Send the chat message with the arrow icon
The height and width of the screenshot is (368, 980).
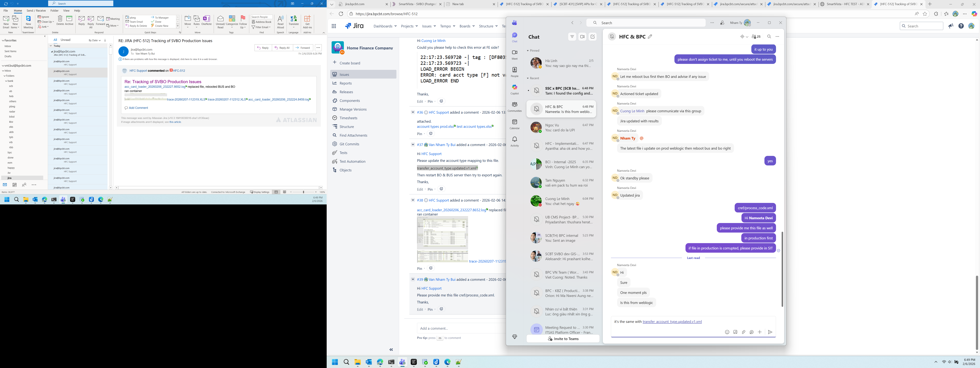pyautogui.click(x=770, y=332)
